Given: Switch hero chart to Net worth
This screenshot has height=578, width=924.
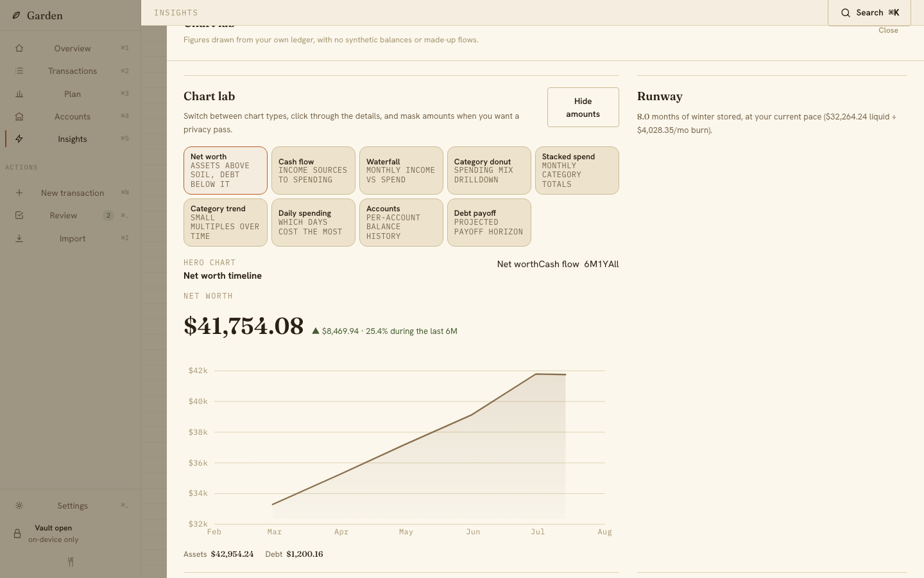Looking at the screenshot, I should tap(517, 264).
